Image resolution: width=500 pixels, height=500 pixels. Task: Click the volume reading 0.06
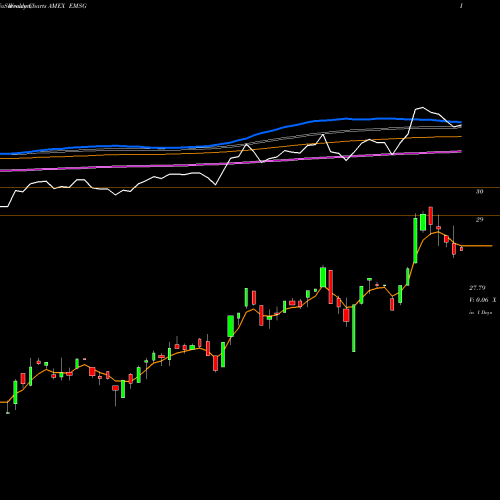point(482,300)
